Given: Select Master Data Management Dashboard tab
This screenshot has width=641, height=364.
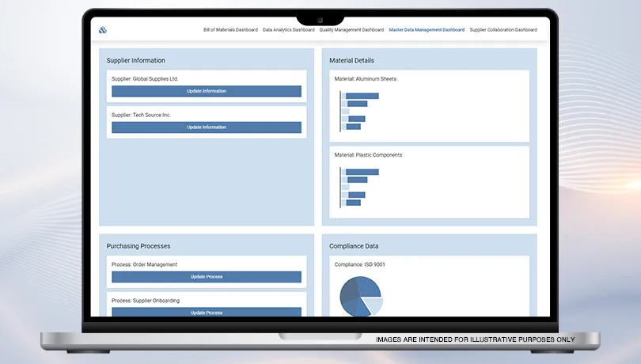Looking at the screenshot, I should [x=427, y=30].
